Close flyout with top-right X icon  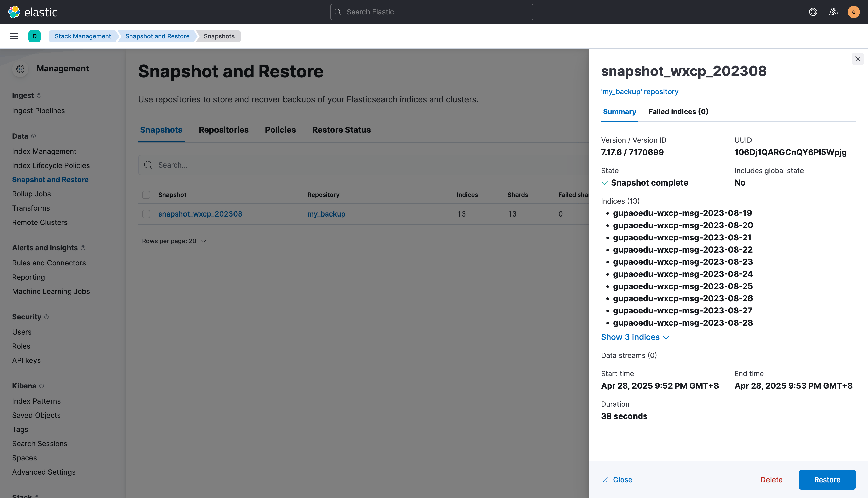pyautogui.click(x=857, y=59)
